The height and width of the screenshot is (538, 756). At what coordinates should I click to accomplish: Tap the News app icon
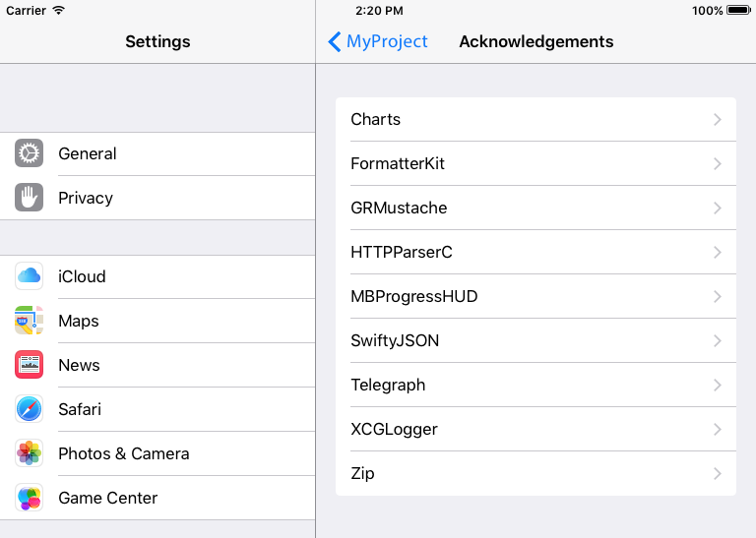(x=30, y=365)
